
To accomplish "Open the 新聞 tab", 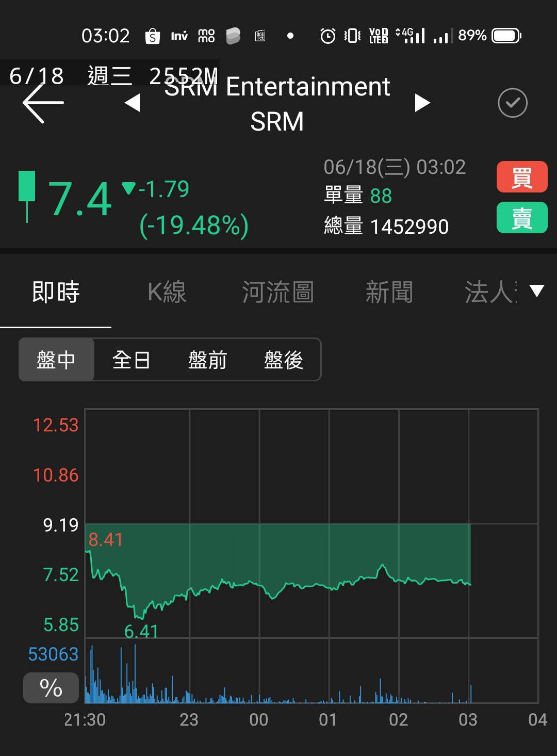I will pos(389,292).
